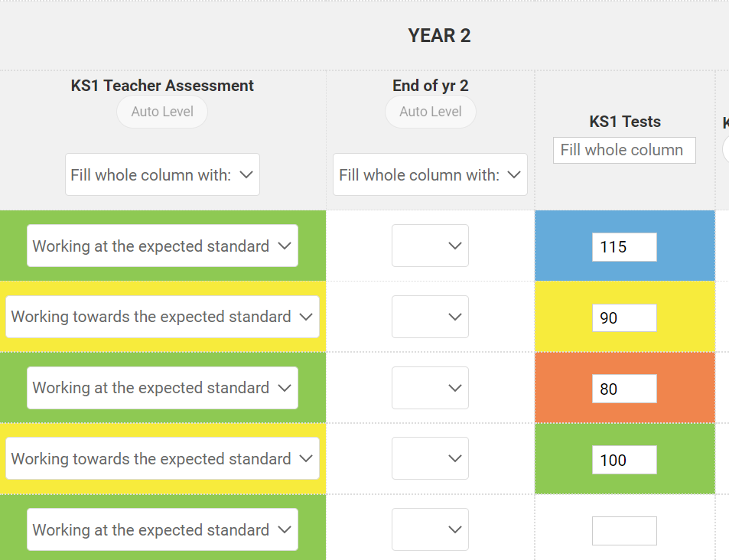Open fifth row End of yr 2 dropdown
The width and height of the screenshot is (729, 560).
(x=430, y=529)
